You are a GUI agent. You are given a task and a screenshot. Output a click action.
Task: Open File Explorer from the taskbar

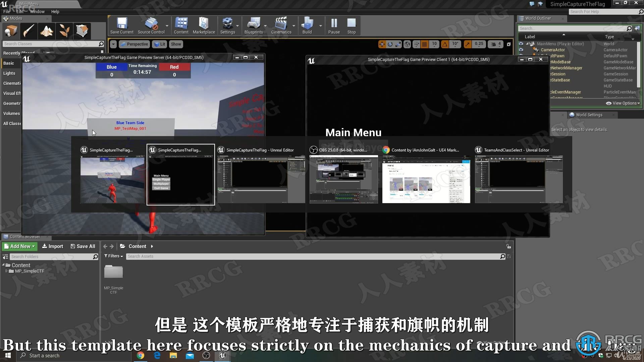pyautogui.click(x=173, y=355)
